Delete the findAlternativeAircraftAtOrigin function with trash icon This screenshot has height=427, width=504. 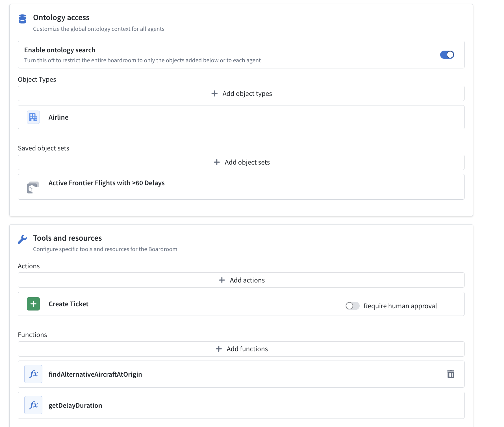point(451,374)
